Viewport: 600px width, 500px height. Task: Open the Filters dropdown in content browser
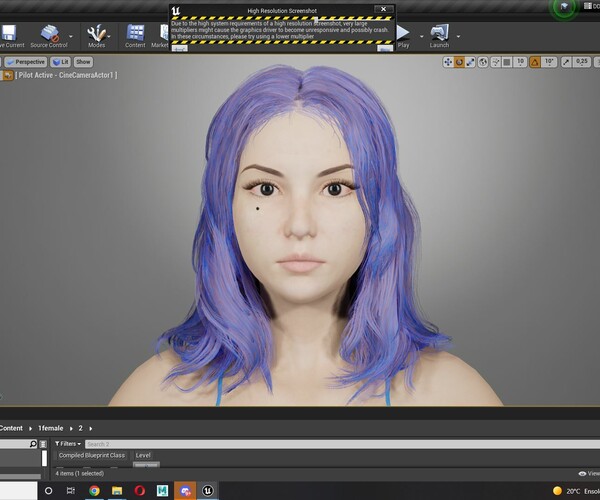tap(68, 444)
